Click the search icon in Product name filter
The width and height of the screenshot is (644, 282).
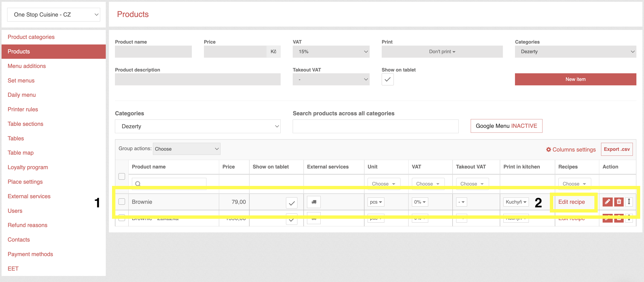click(x=138, y=184)
